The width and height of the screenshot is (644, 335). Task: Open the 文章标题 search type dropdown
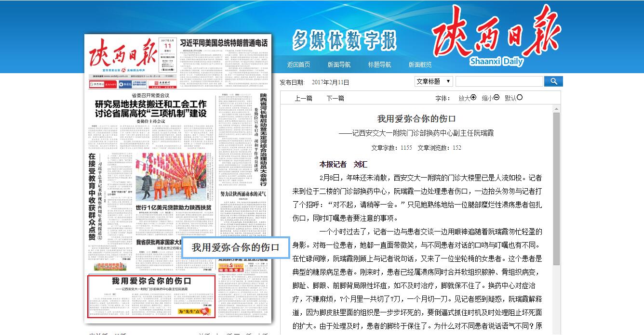coord(433,81)
